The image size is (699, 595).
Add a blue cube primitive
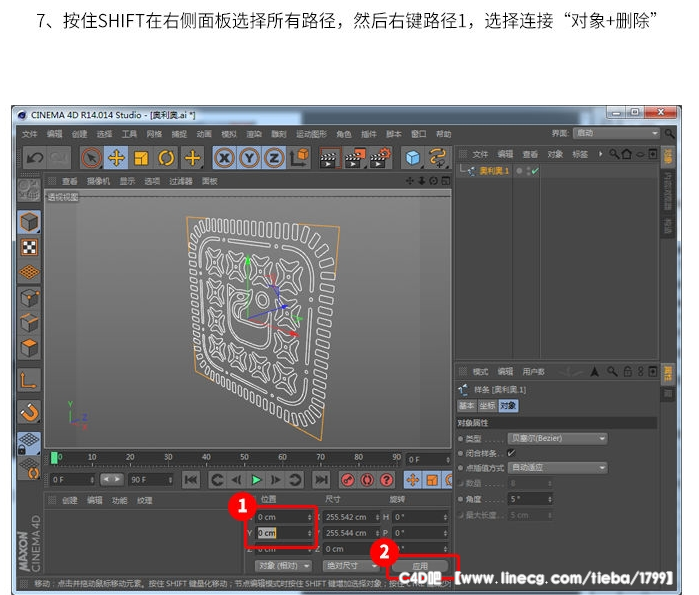tap(413, 158)
